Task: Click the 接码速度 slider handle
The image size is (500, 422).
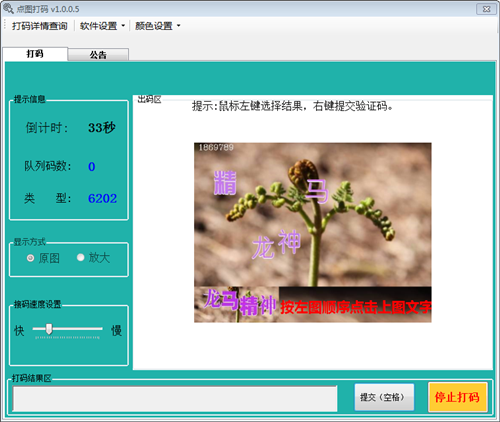Action: [x=49, y=329]
